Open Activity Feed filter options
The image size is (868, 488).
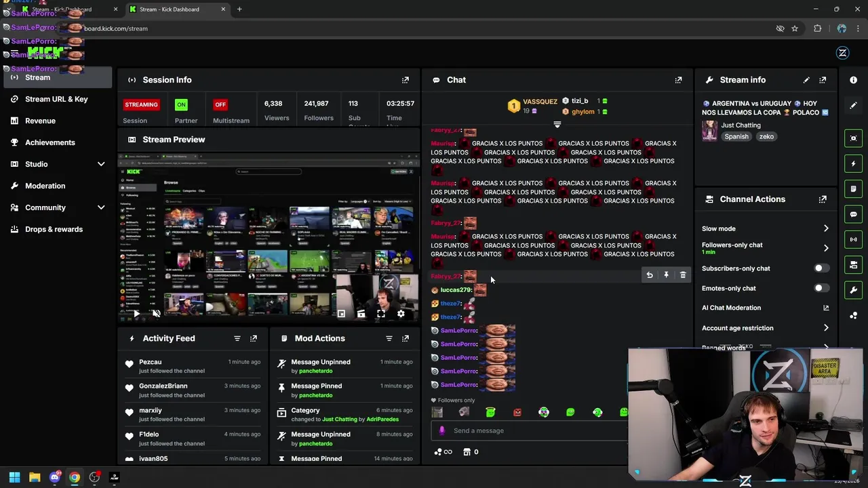(x=237, y=338)
